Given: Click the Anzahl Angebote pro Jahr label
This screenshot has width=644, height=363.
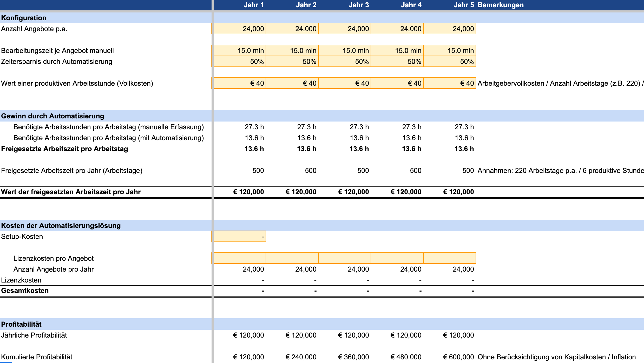Looking at the screenshot, I should click(54, 269).
